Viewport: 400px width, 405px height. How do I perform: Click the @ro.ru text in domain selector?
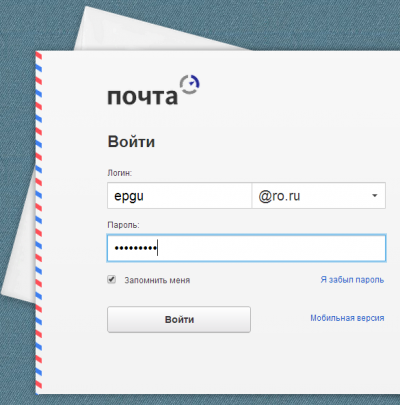coord(279,196)
